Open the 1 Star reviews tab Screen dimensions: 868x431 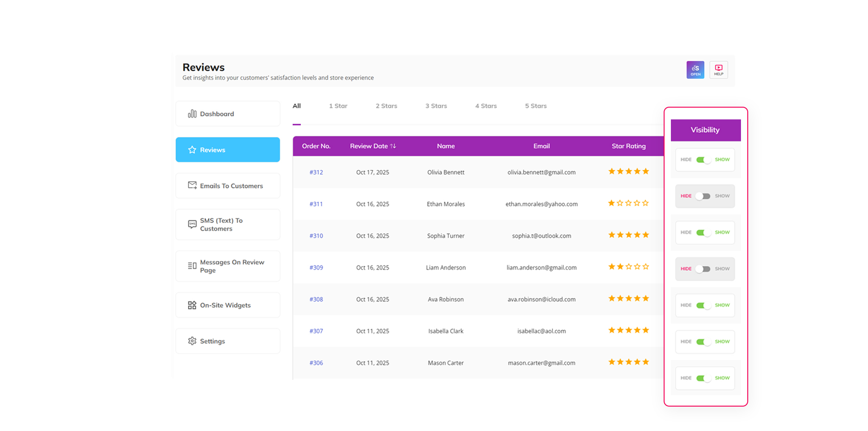click(338, 106)
